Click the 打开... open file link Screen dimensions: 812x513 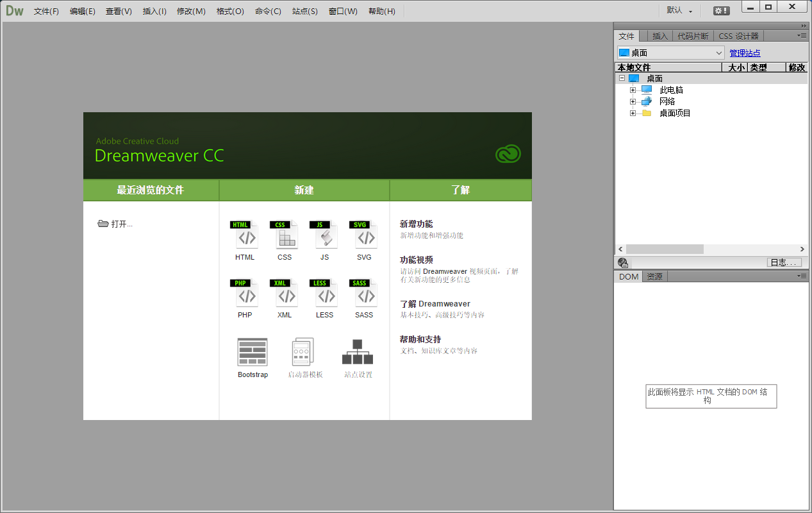[115, 224]
